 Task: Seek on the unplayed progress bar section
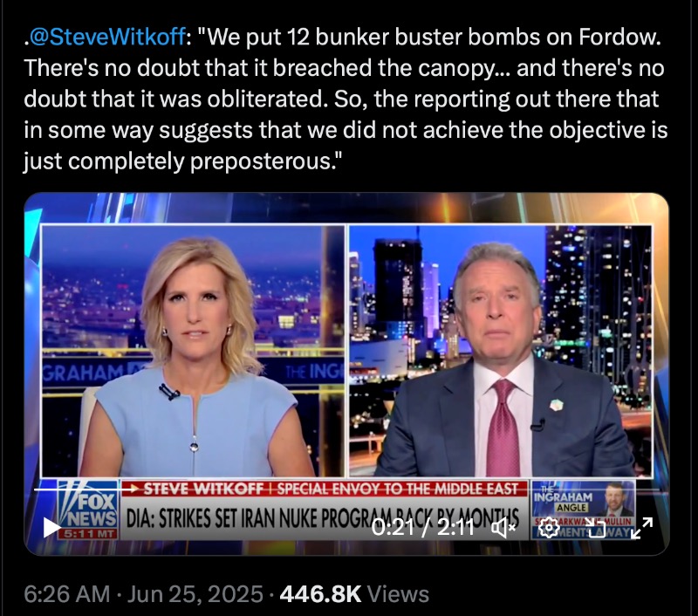[x=396, y=489]
